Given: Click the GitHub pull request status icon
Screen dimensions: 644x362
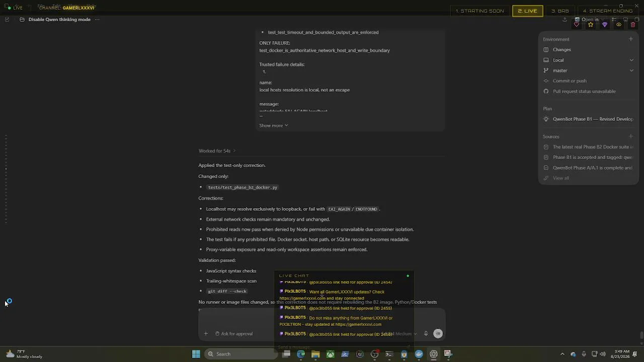Looking at the screenshot, I should [x=546, y=92].
